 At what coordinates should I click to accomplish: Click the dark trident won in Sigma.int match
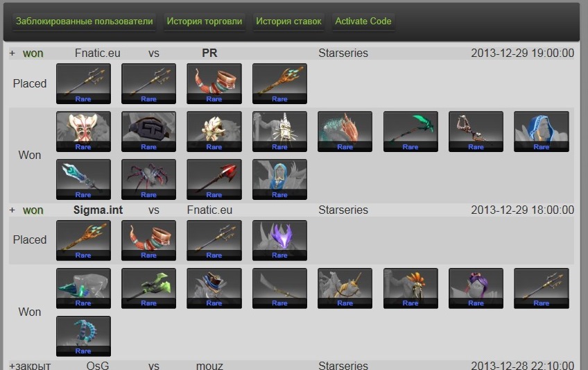tap(542, 289)
